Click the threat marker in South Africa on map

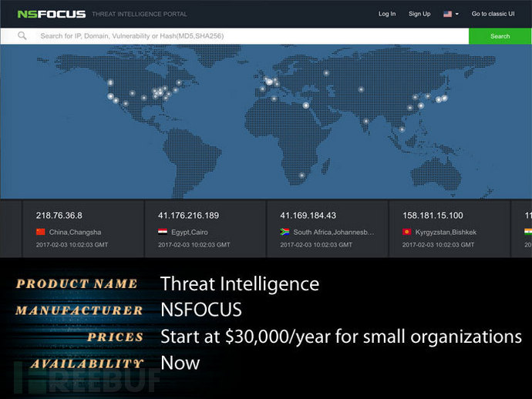point(301,176)
